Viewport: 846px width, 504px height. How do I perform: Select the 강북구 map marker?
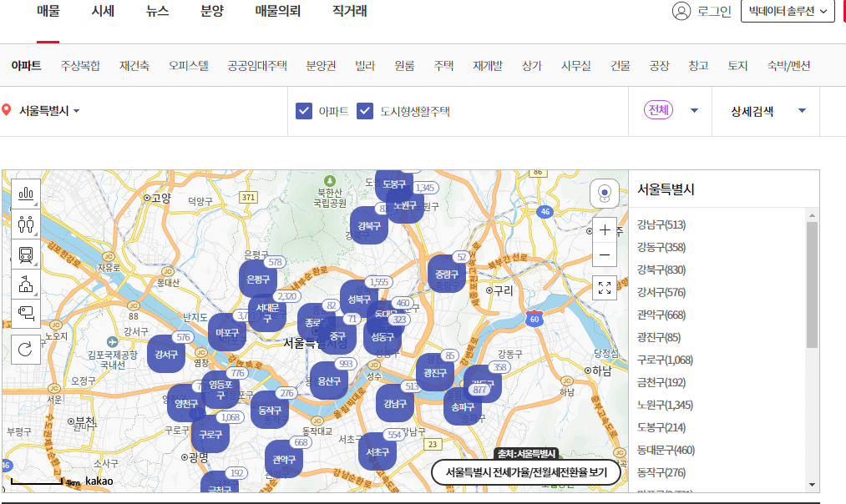(369, 225)
